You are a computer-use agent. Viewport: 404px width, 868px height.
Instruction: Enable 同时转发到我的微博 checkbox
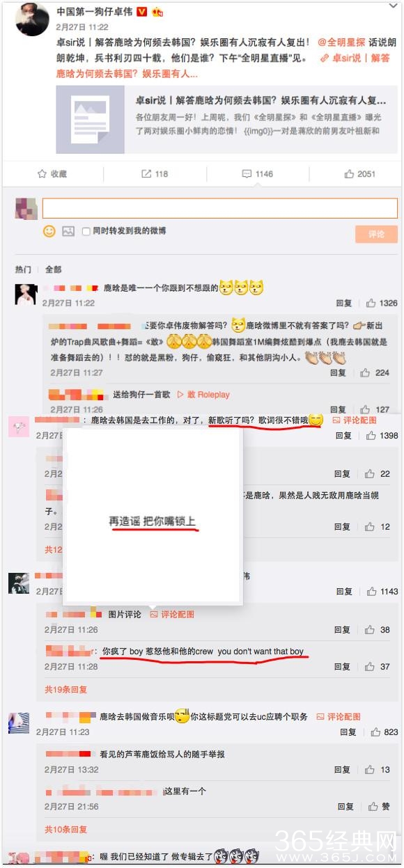pos(86,231)
